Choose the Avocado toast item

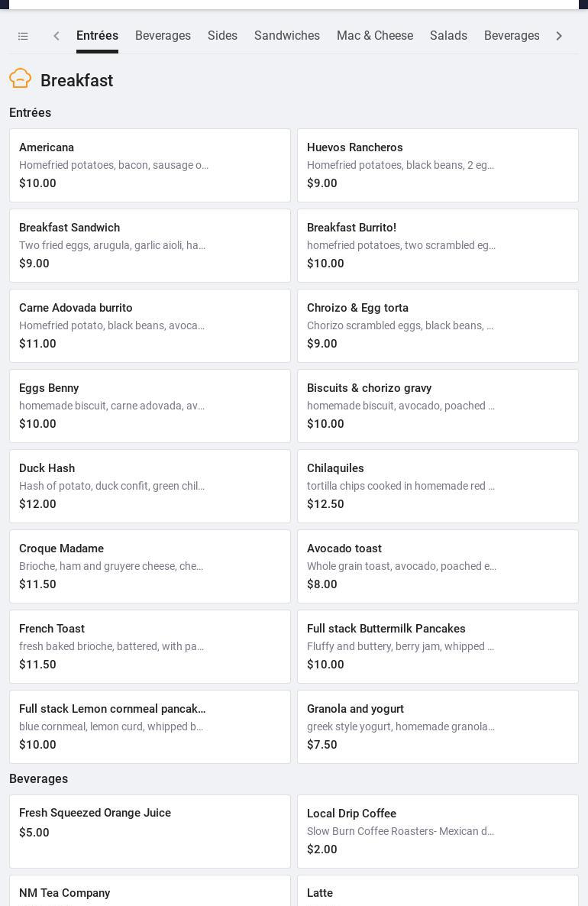(438, 566)
